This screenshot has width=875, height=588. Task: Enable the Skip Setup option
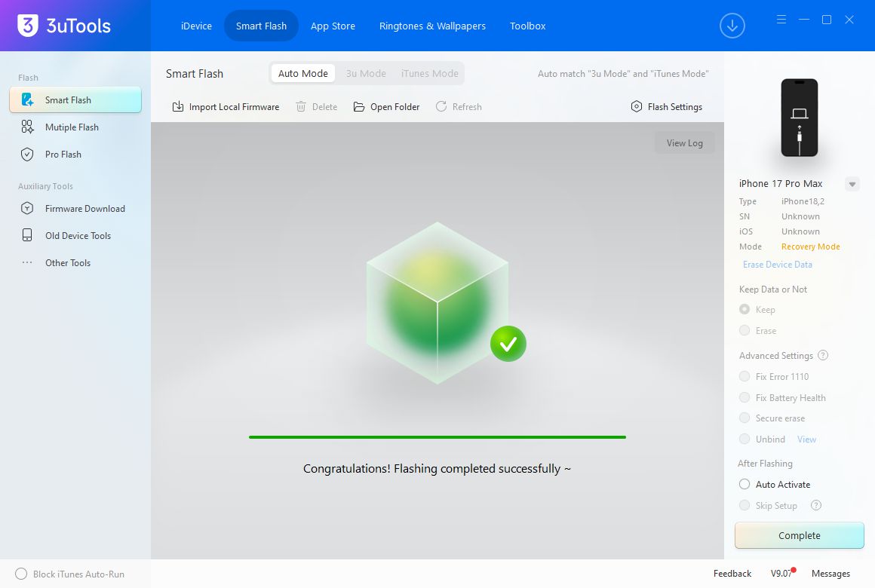[x=745, y=505]
